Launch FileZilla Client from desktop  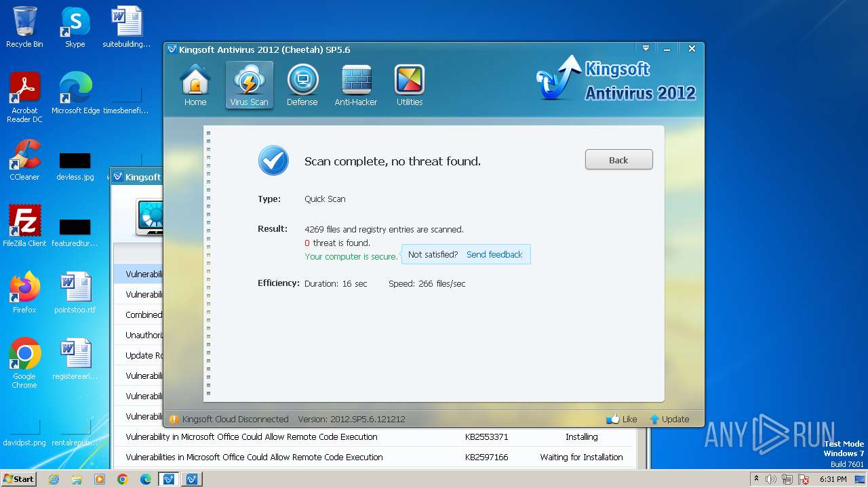(x=24, y=226)
